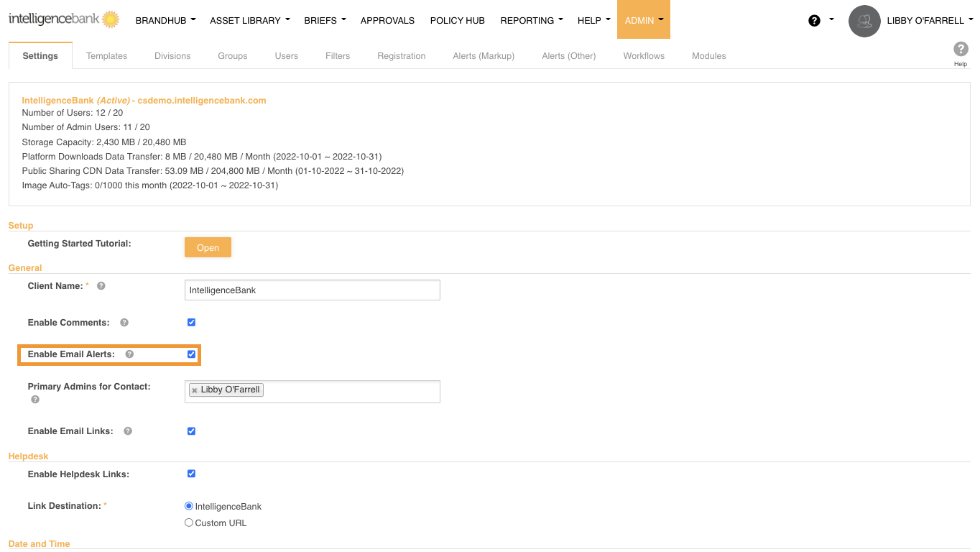Expand the BrandHub dropdown menu
The height and width of the screenshot is (552, 980).
(x=165, y=20)
